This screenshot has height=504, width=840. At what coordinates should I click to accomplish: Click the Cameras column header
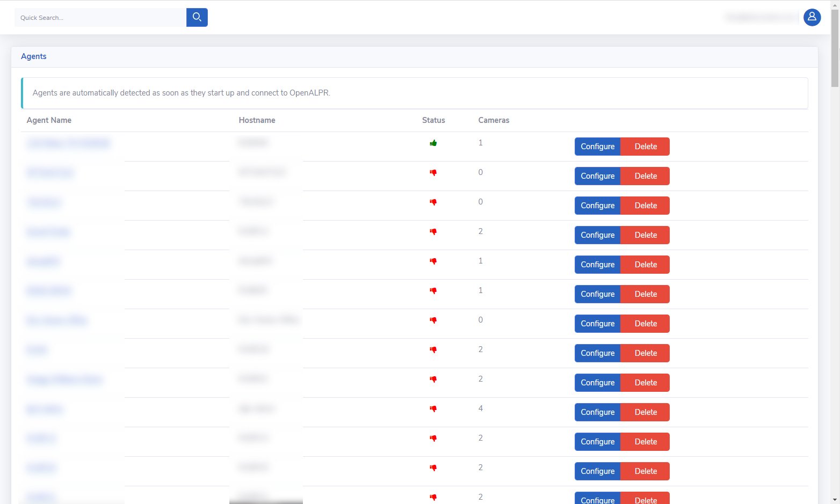point(494,120)
